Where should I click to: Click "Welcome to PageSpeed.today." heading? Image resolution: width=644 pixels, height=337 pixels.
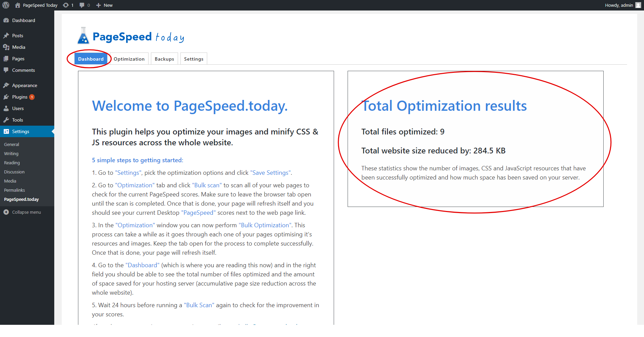coord(190,106)
